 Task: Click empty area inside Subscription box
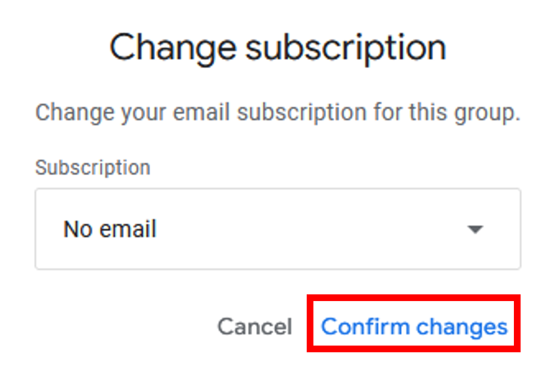pos(311,229)
